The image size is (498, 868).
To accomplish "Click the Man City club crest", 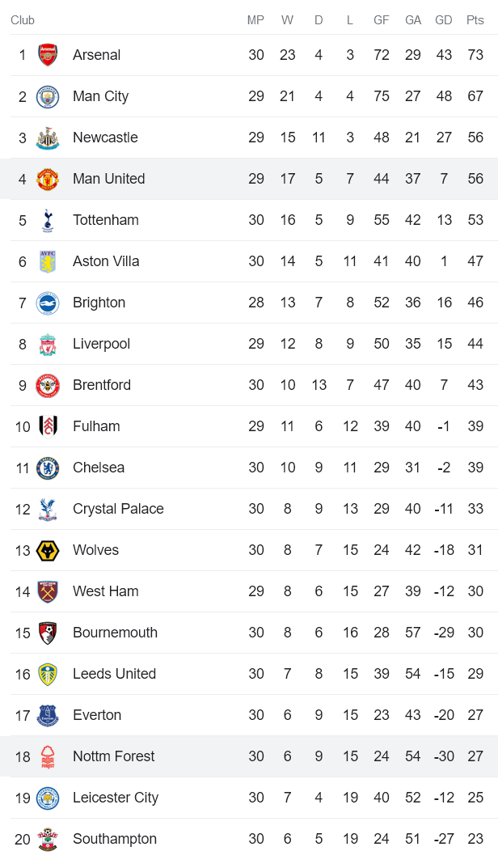I will tap(48, 96).
